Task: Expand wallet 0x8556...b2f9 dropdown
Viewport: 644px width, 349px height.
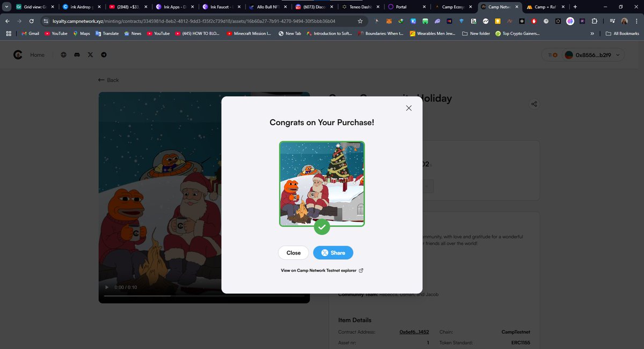Action: [x=594, y=55]
